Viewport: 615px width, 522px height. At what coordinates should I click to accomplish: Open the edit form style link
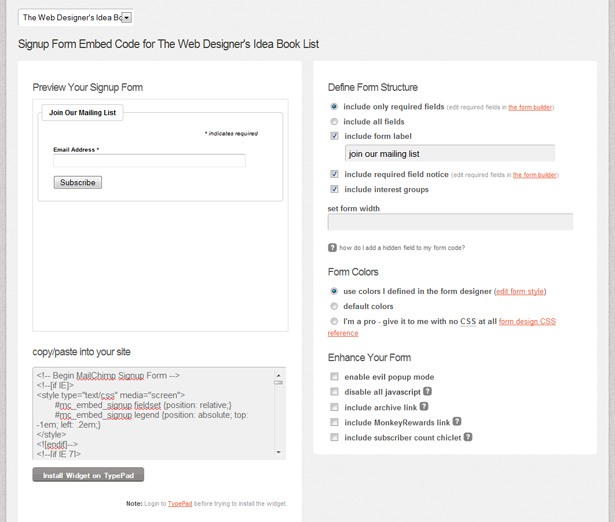[x=520, y=291]
